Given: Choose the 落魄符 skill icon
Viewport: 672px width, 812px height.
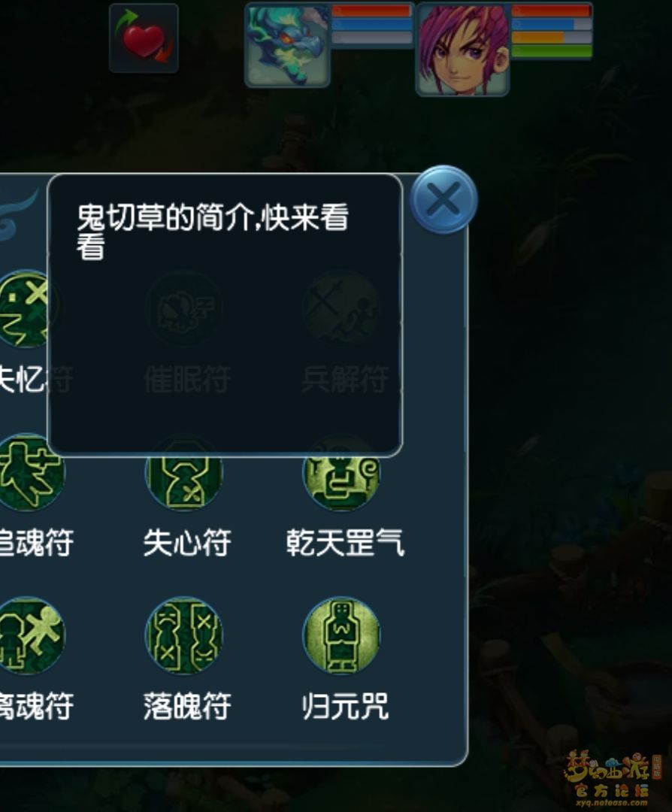Looking at the screenshot, I should point(184,635).
